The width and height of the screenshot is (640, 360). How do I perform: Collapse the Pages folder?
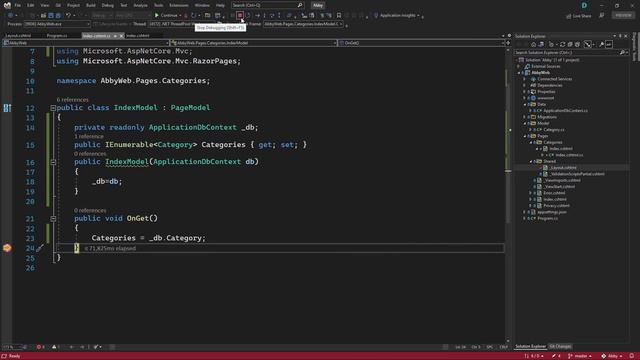[524, 136]
